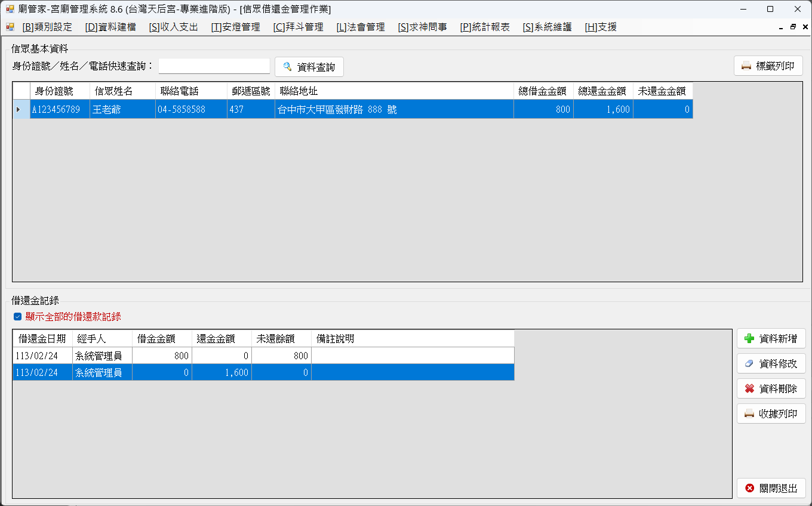This screenshot has height=506, width=812.
Task: Click the 借還金日期 column header
Action: click(x=42, y=338)
